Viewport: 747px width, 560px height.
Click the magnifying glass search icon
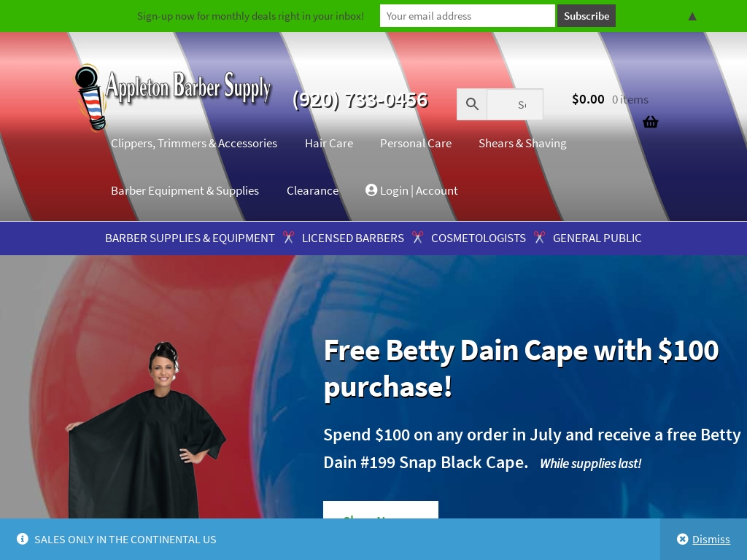[472, 104]
